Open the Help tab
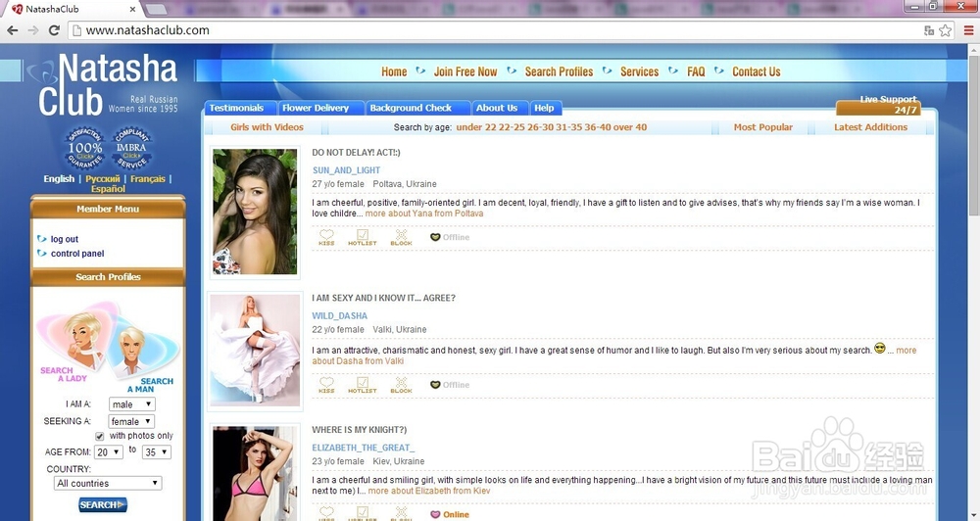Image resolution: width=980 pixels, height=521 pixels. click(544, 108)
